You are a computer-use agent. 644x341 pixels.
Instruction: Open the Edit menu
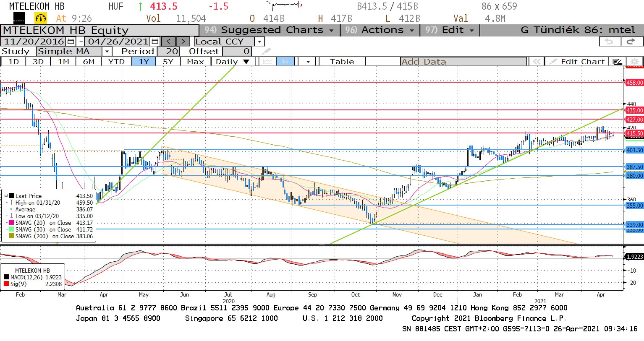[450, 30]
